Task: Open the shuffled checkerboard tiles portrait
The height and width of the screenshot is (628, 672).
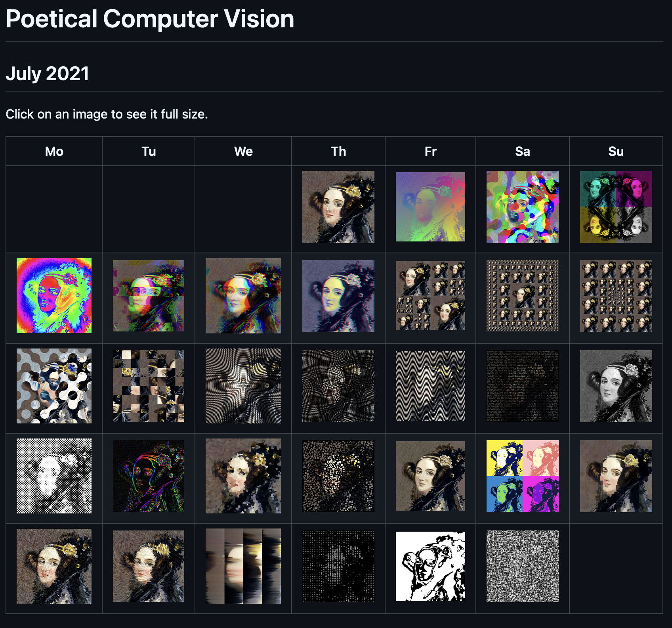Action: point(149,386)
